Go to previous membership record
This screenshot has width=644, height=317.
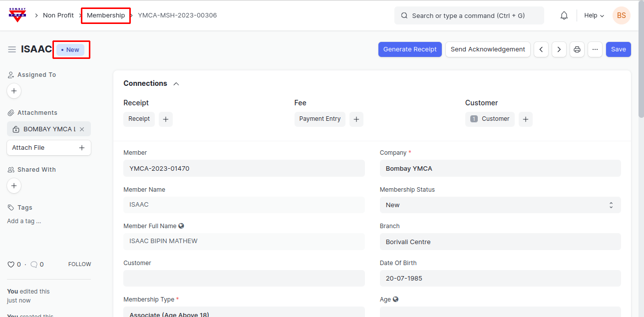tap(541, 49)
